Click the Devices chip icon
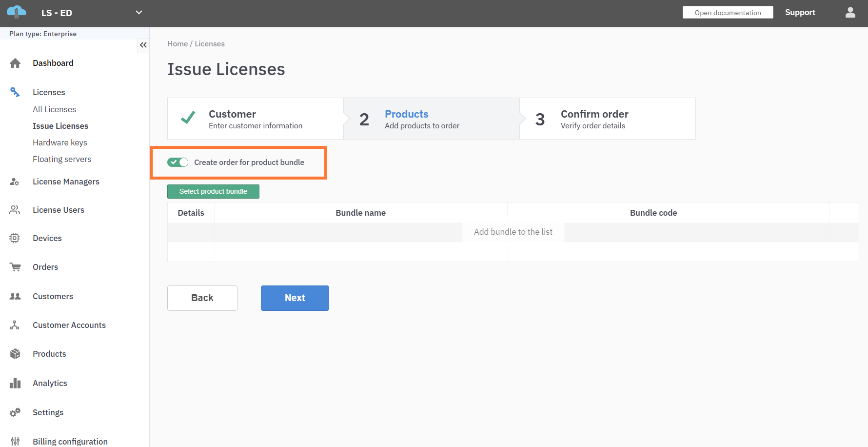868x447 pixels. 15,238
